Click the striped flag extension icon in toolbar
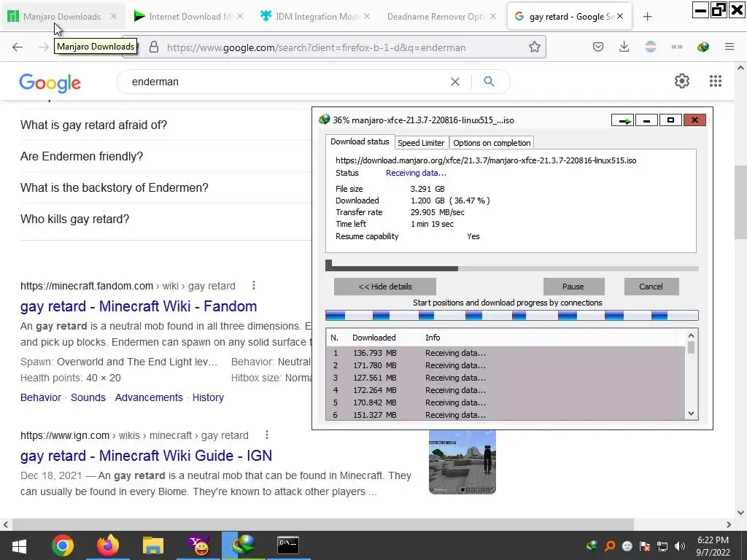The width and height of the screenshot is (747, 560). click(650, 47)
